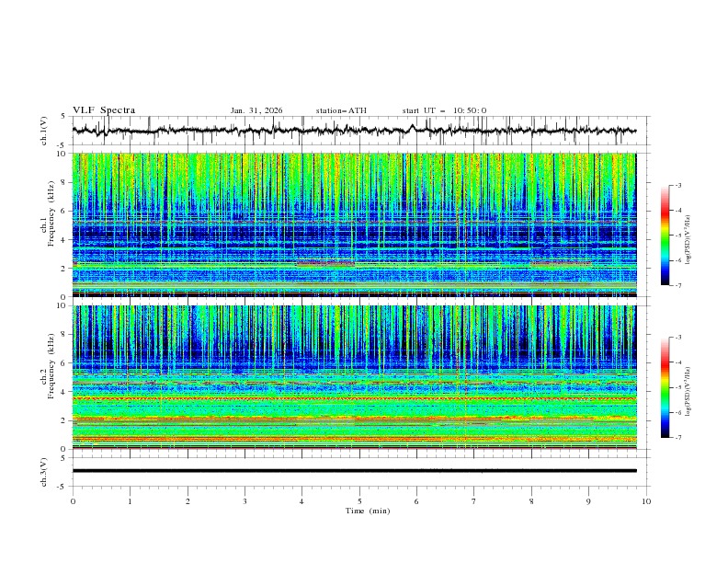
Task: Select the lower "log(PSD)(V²/Hz)" colorbar label
Action: click(x=688, y=392)
